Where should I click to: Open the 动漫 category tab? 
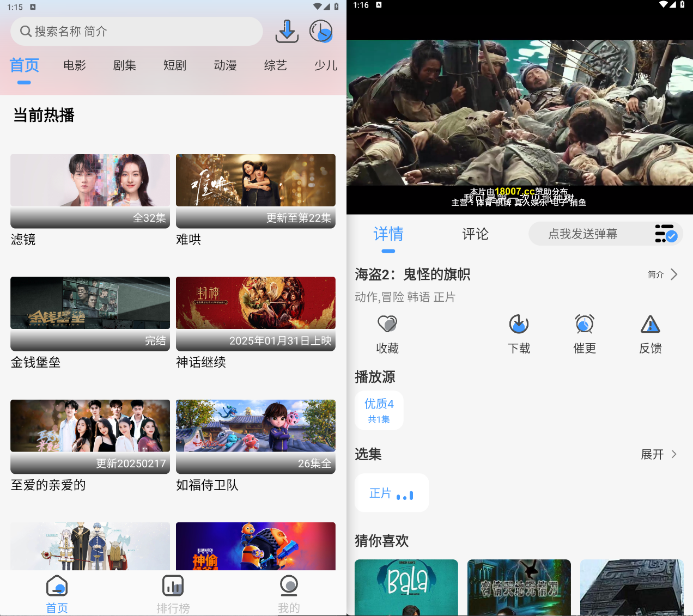[x=225, y=65]
